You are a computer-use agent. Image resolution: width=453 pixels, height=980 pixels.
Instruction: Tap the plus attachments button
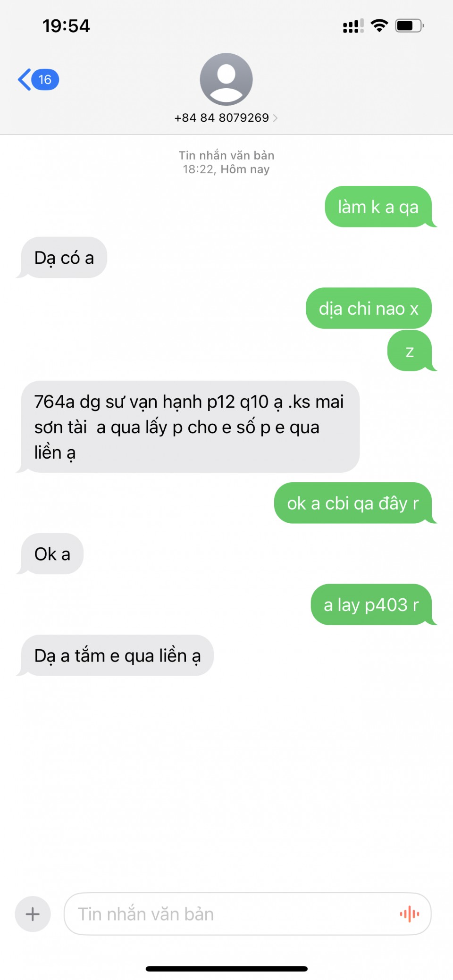(x=33, y=914)
